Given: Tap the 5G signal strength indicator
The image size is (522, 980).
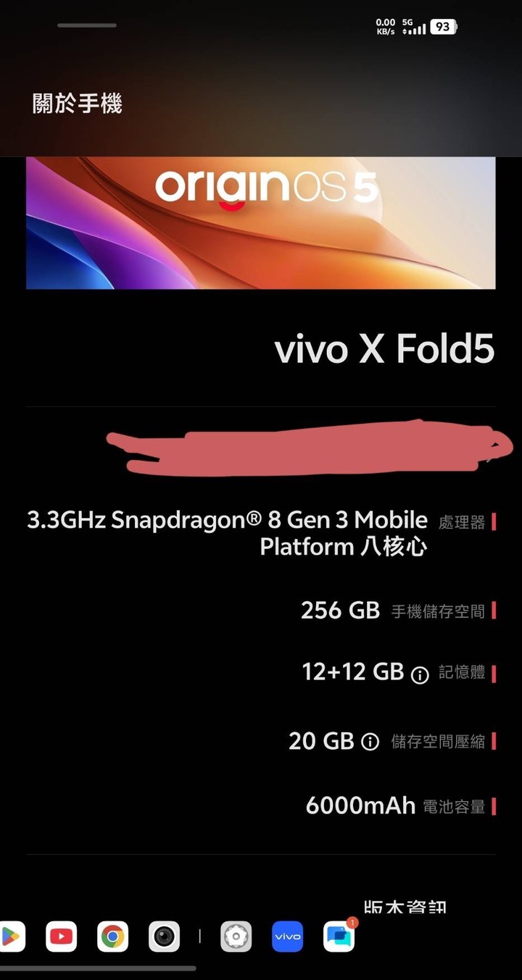Looking at the screenshot, I should tap(413, 27).
